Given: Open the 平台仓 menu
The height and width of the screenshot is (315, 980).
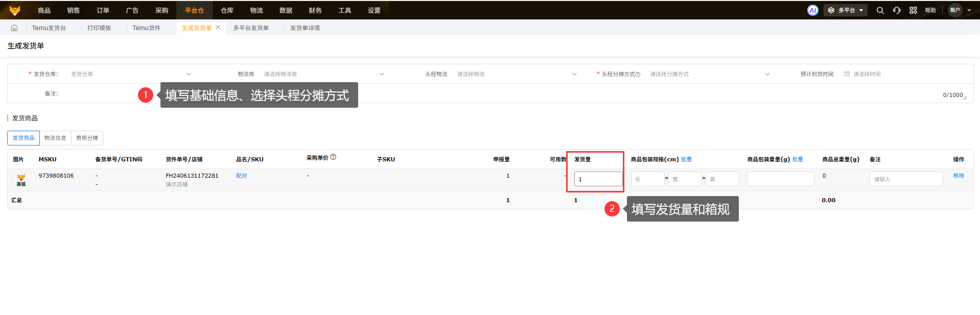Looking at the screenshot, I should [x=194, y=10].
